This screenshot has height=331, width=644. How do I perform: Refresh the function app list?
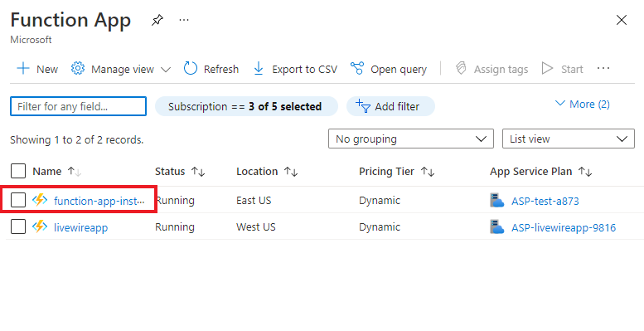pyautogui.click(x=211, y=69)
